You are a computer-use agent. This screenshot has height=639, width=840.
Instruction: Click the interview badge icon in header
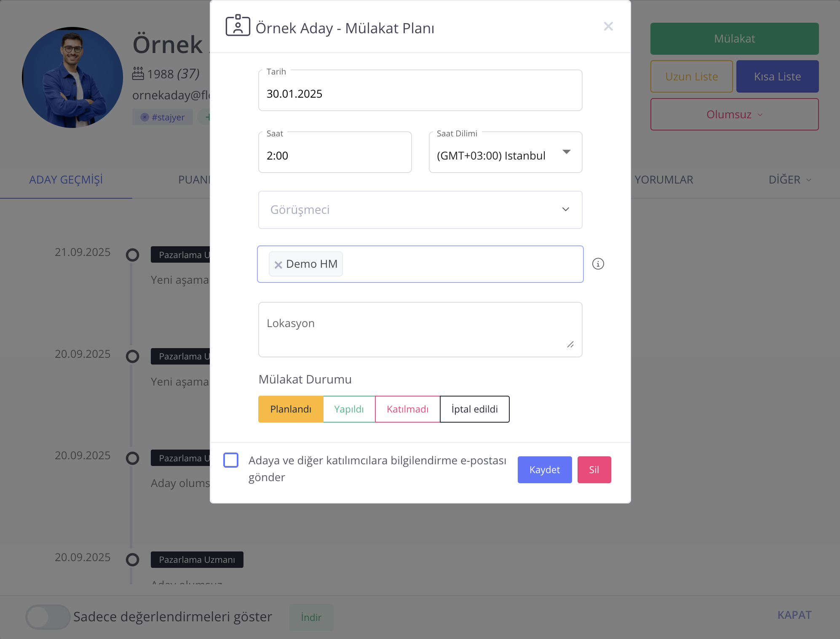click(238, 26)
